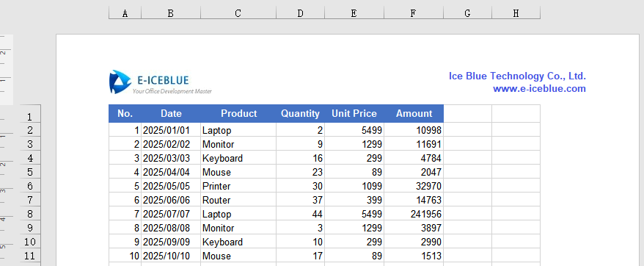The height and width of the screenshot is (266, 644).
Task: Select row 8 header
Action: pyautogui.click(x=30, y=213)
